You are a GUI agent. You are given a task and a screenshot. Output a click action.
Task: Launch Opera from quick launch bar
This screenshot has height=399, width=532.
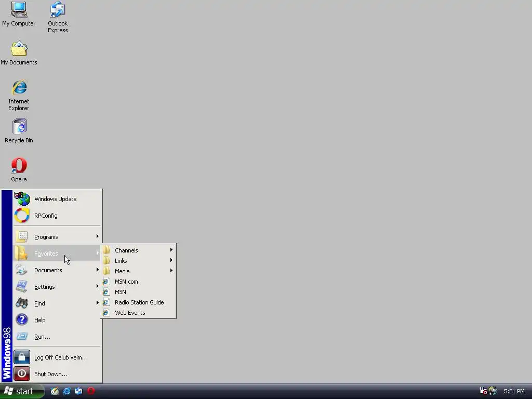pyautogui.click(x=90, y=391)
